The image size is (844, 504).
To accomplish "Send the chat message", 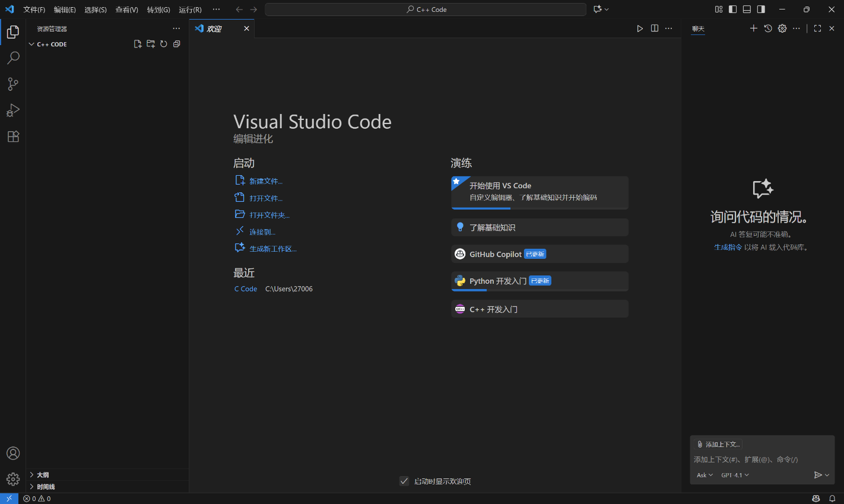I will pyautogui.click(x=818, y=475).
